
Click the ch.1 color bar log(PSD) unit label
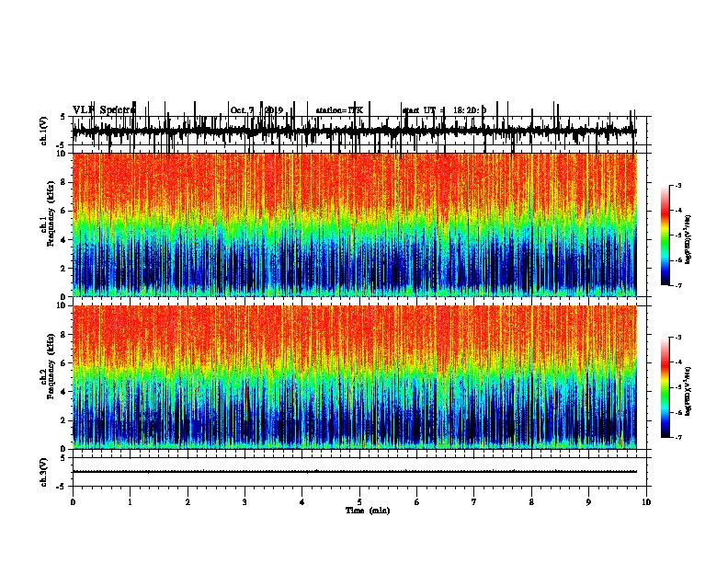pos(688,239)
